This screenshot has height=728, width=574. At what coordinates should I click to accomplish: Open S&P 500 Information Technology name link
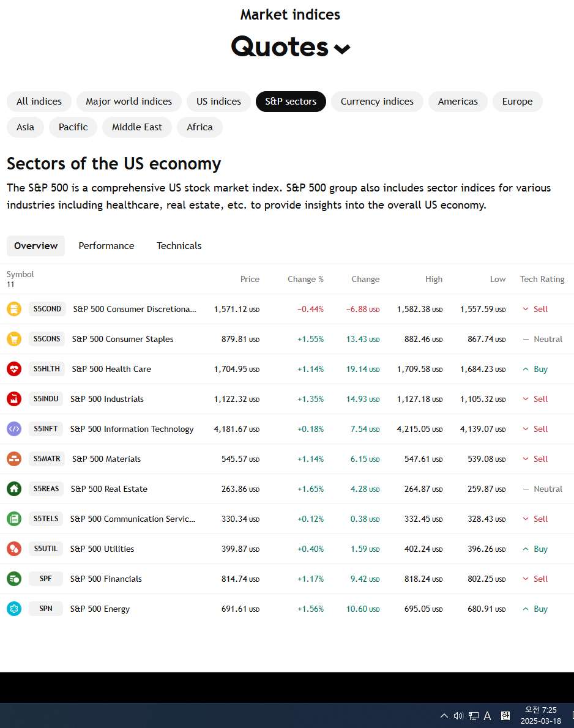pos(132,429)
